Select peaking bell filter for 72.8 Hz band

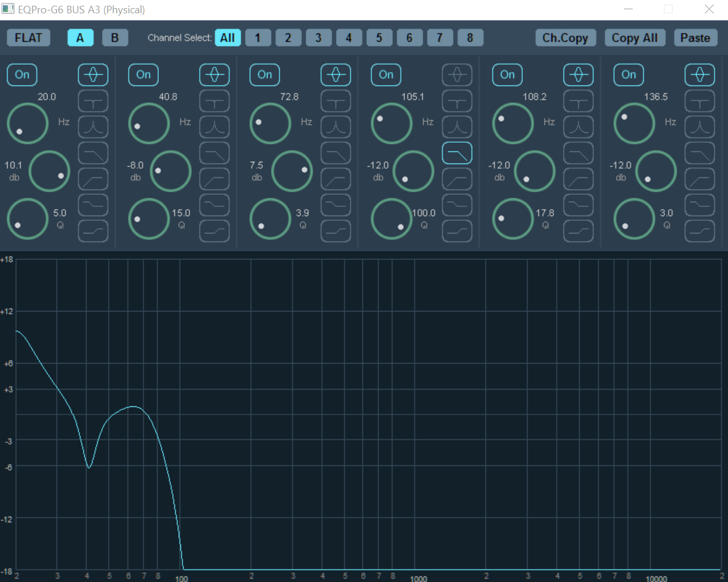[x=336, y=75]
